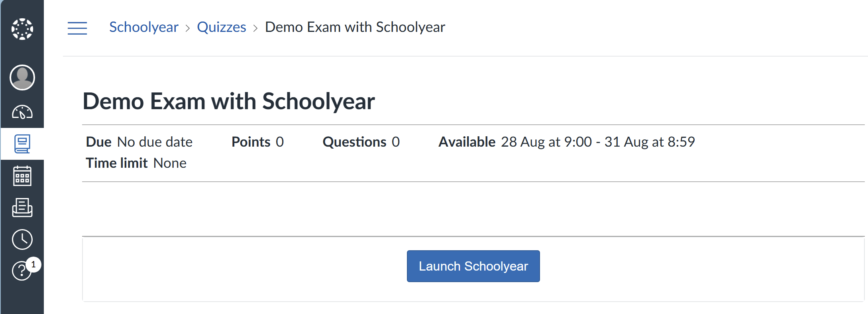Viewport: 868px width, 314px height.
Task: Toggle the course navigation hamburger menu
Action: (77, 28)
